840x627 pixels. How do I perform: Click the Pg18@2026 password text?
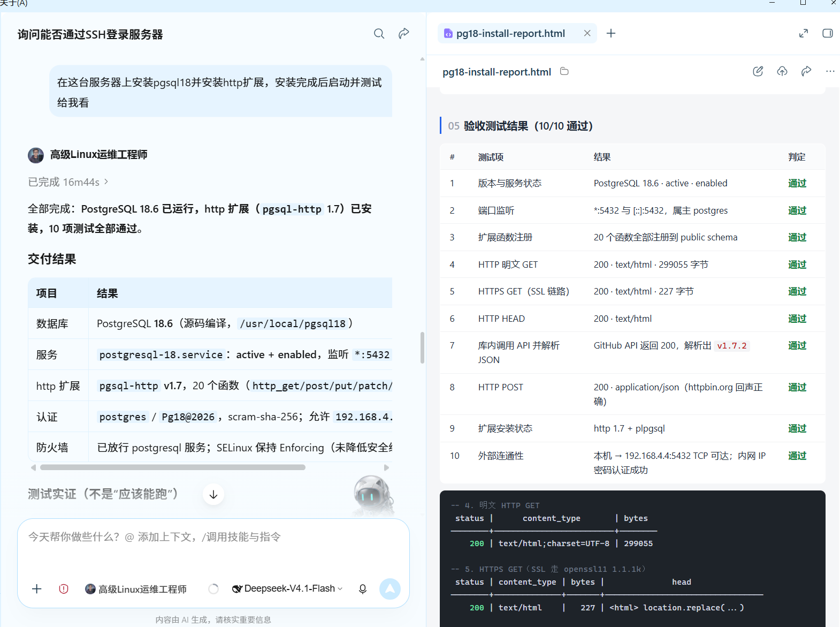(x=188, y=417)
